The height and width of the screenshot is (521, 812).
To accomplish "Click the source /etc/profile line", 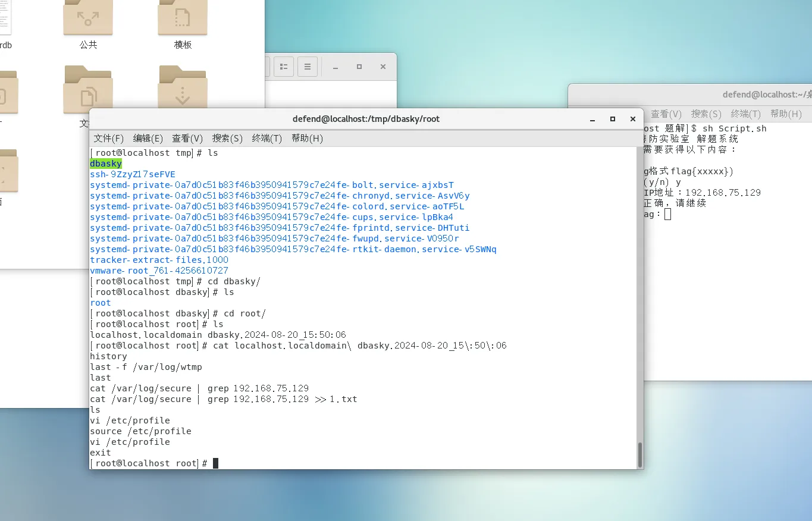I will 140,431.
